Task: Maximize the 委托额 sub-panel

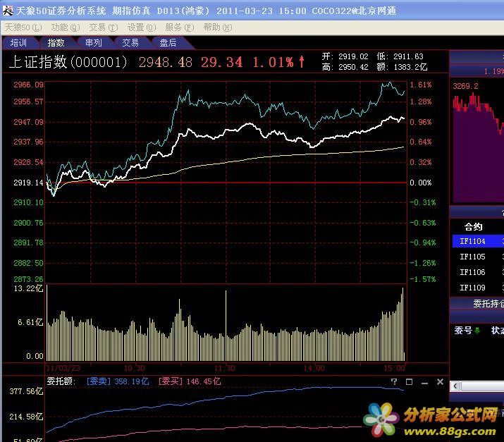Action: 409,382
